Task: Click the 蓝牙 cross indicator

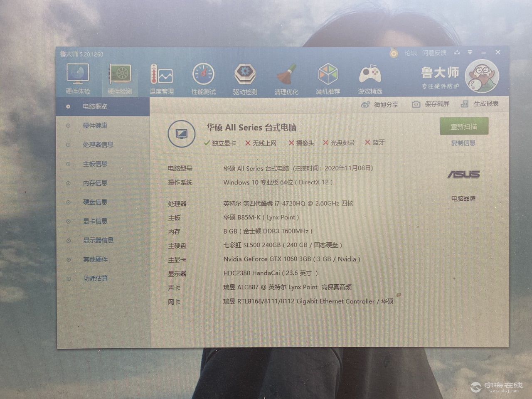Action: click(375, 142)
